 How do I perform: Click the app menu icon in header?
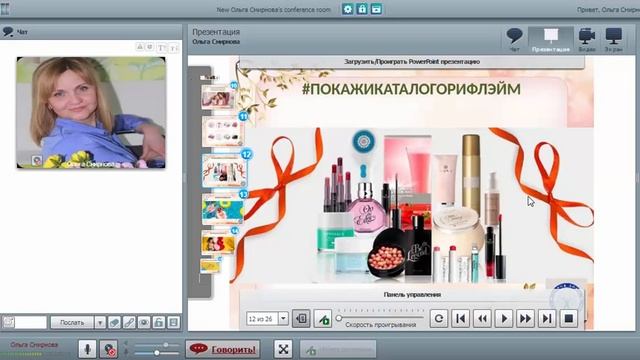pos(5,9)
